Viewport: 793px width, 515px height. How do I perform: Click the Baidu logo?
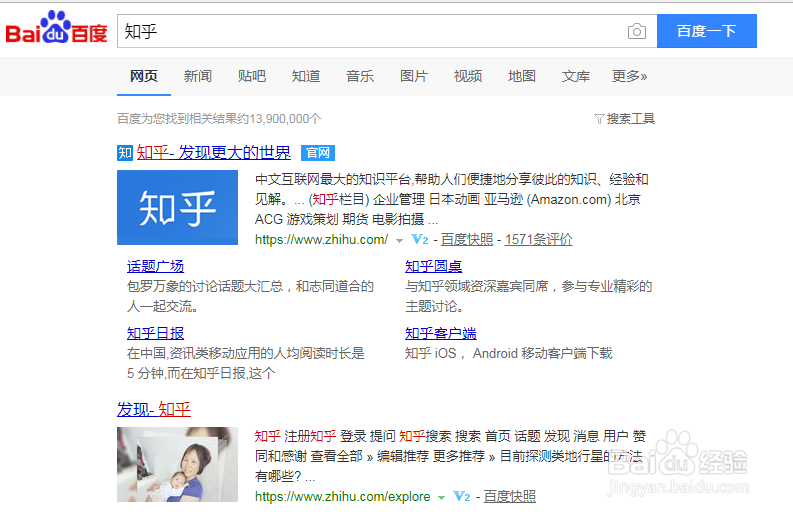click(x=56, y=28)
